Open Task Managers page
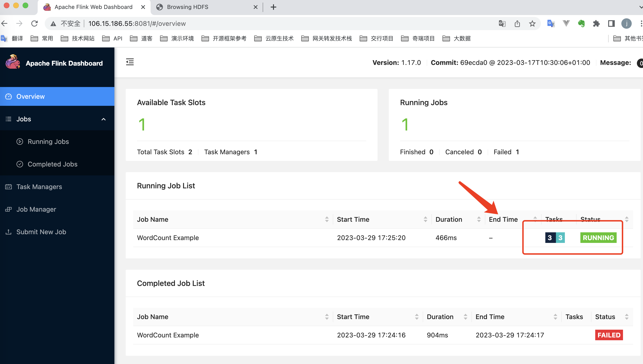 (x=57, y=187)
